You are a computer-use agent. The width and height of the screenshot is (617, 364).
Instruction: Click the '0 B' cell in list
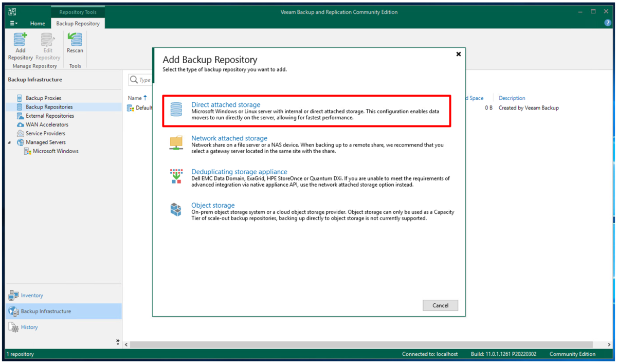click(488, 108)
